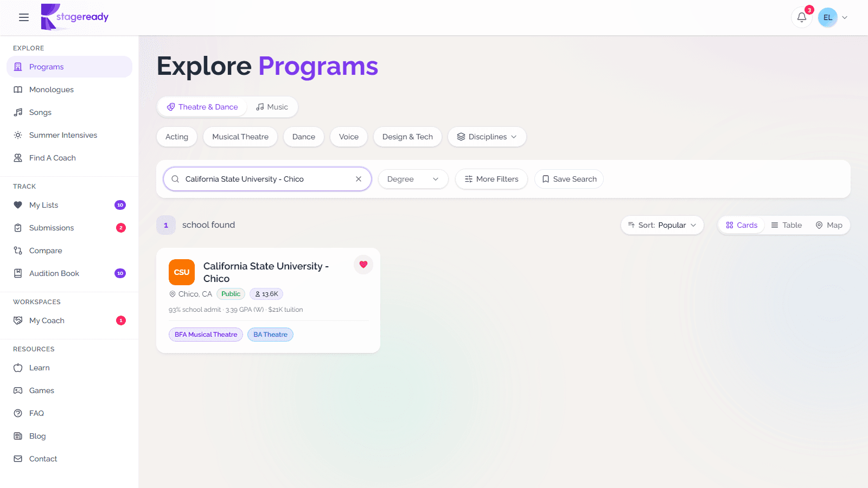Click the My Lists count badge
Screen dimensions: 868x488
point(120,205)
